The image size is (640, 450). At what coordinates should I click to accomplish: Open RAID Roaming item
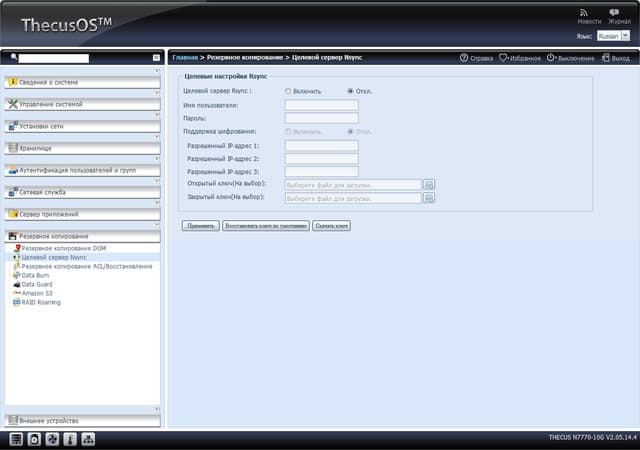(41, 302)
